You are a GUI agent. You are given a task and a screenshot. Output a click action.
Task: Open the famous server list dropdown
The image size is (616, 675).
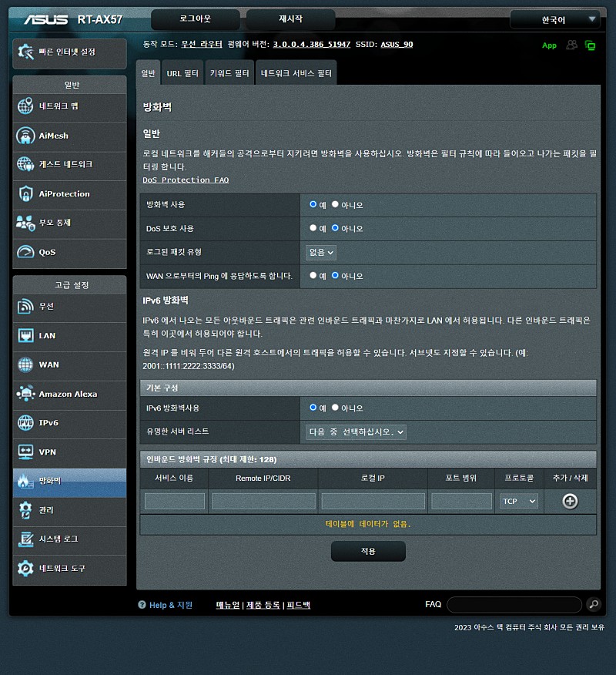click(356, 432)
